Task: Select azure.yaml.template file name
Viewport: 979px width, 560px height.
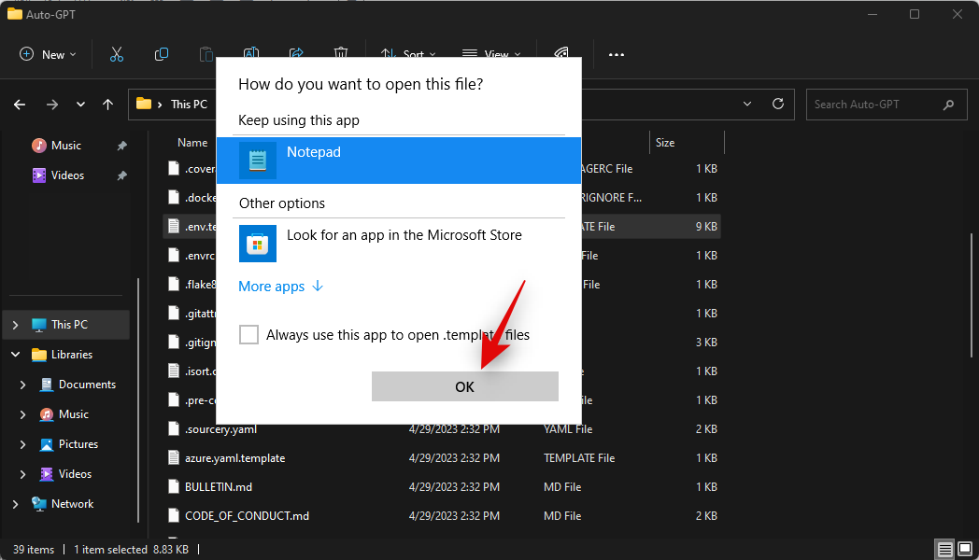Action: (234, 457)
